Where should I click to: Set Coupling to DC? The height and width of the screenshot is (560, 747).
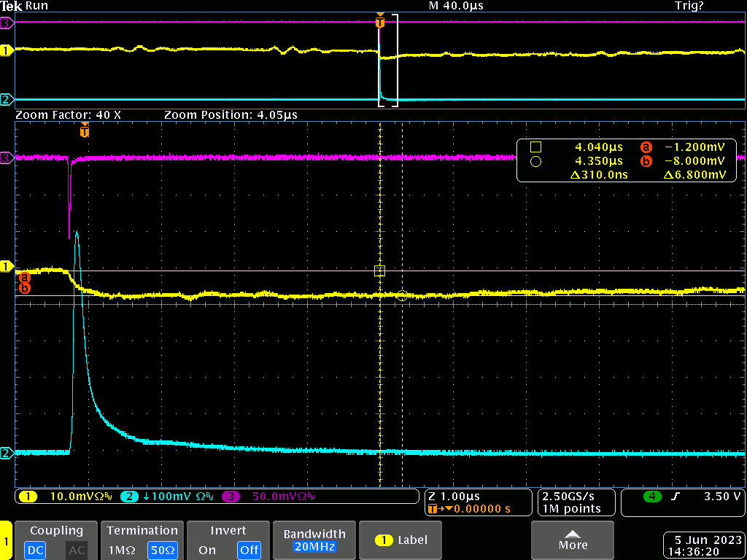(34, 550)
